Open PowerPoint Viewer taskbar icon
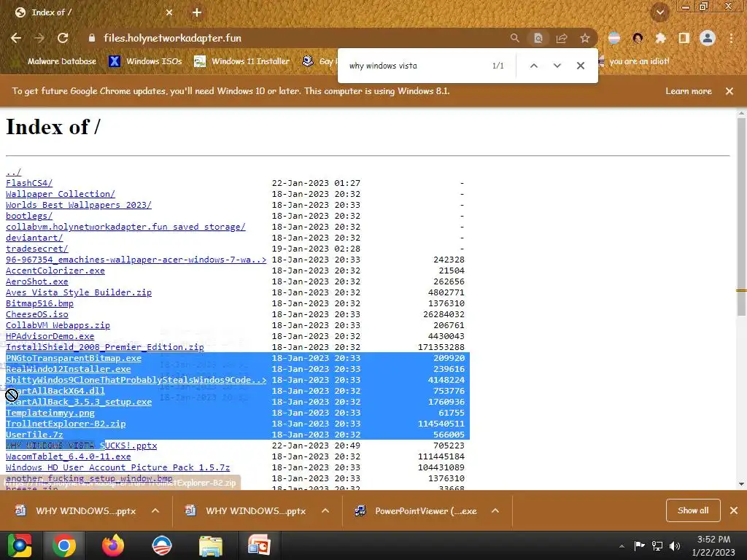747x560 pixels. [259, 545]
